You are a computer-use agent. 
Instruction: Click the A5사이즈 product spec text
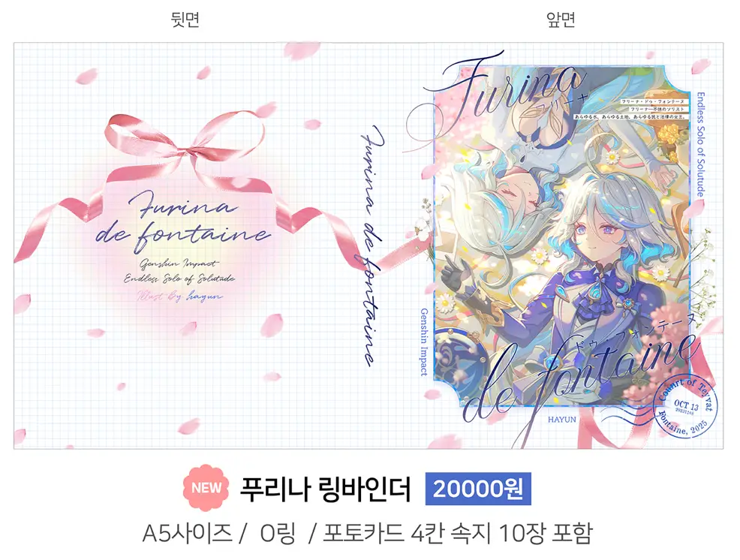tap(188, 534)
